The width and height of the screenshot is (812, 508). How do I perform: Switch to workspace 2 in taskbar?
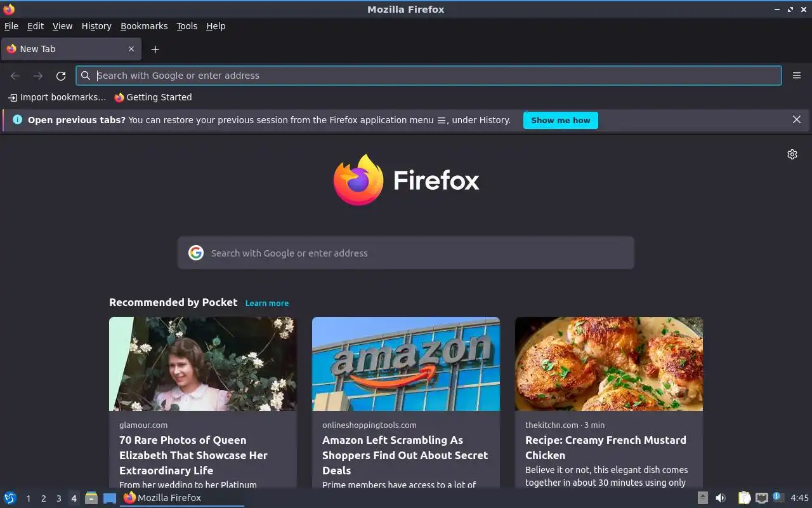tap(43, 498)
